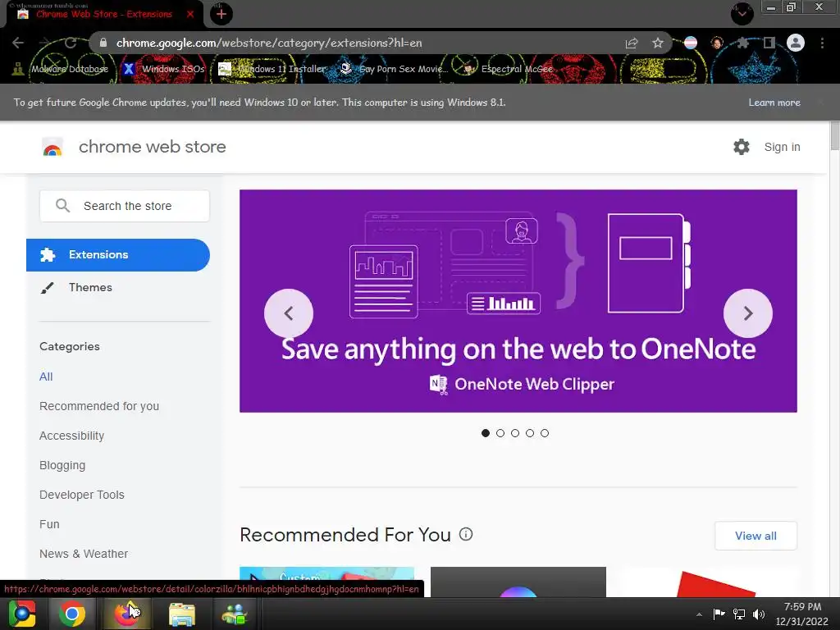Click the address bar URL
840x630 pixels.
click(269, 43)
